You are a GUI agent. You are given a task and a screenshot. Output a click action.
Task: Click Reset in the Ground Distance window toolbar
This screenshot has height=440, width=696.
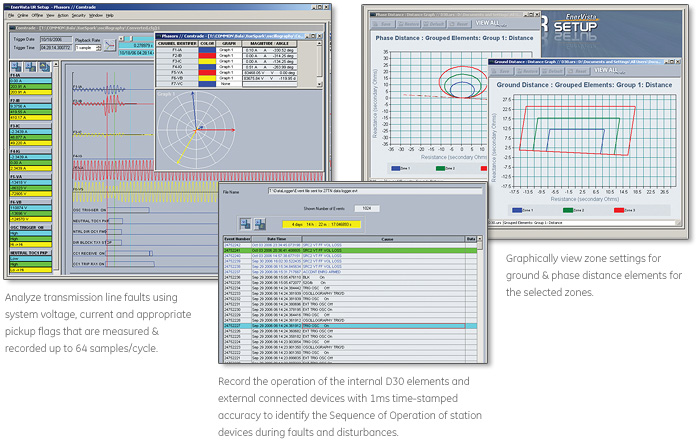point(577,71)
